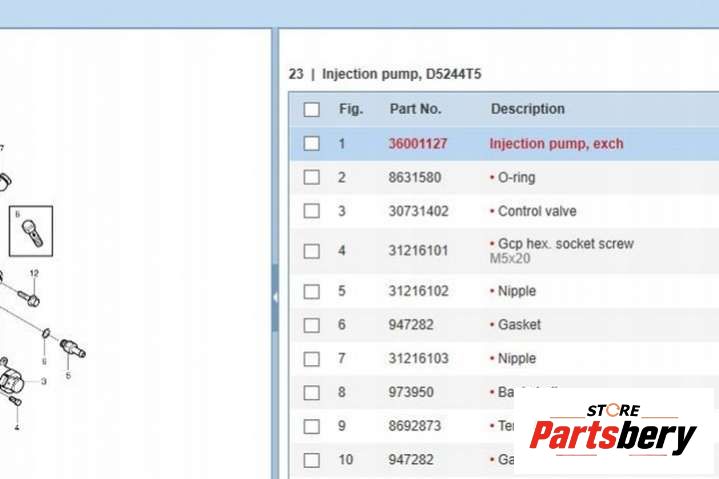719x479 pixels.
Task: Open part number 36001127 link
Action: pyautogui.click(x=418, y=144)
